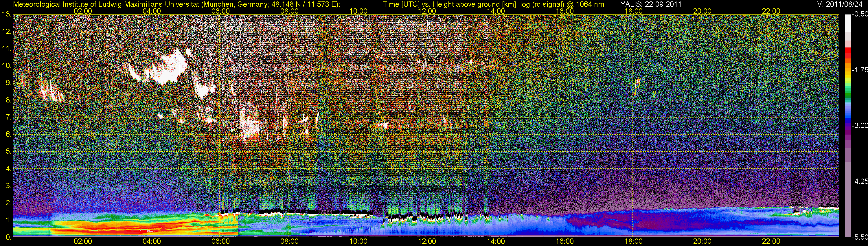Click the 18:00 label on the bottom time axis
This screenshot has height=246, width=868.
pyautogui.click(x=633, y=241)
